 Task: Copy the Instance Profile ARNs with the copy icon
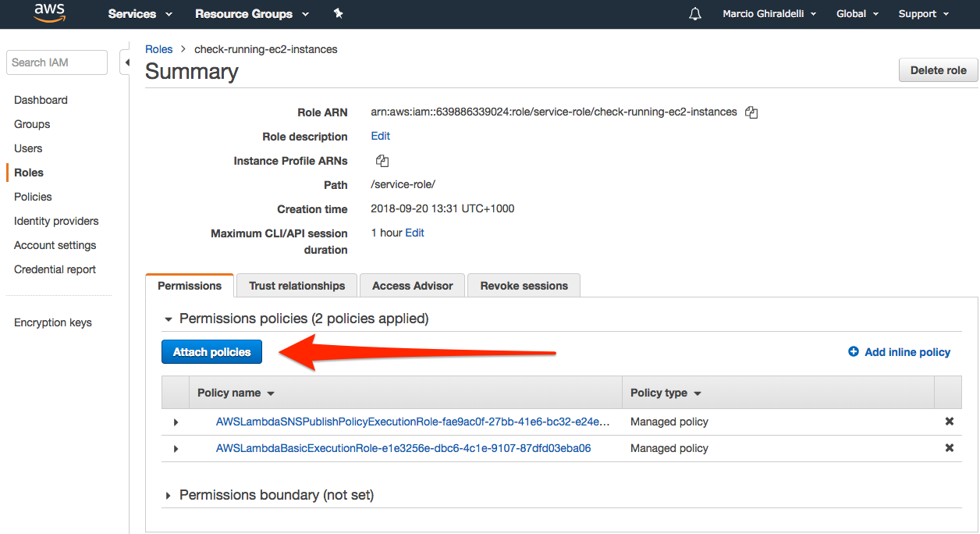click(382, 161)
